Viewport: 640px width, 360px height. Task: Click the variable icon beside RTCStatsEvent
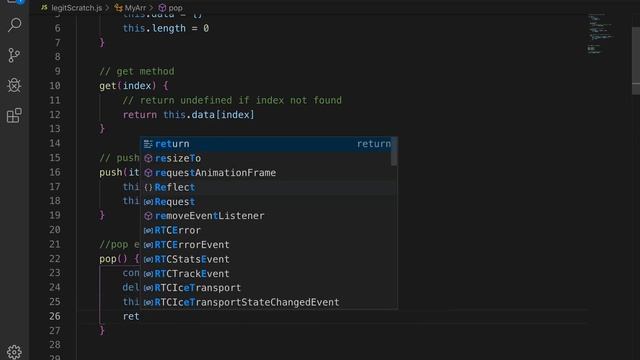point(148,259)
